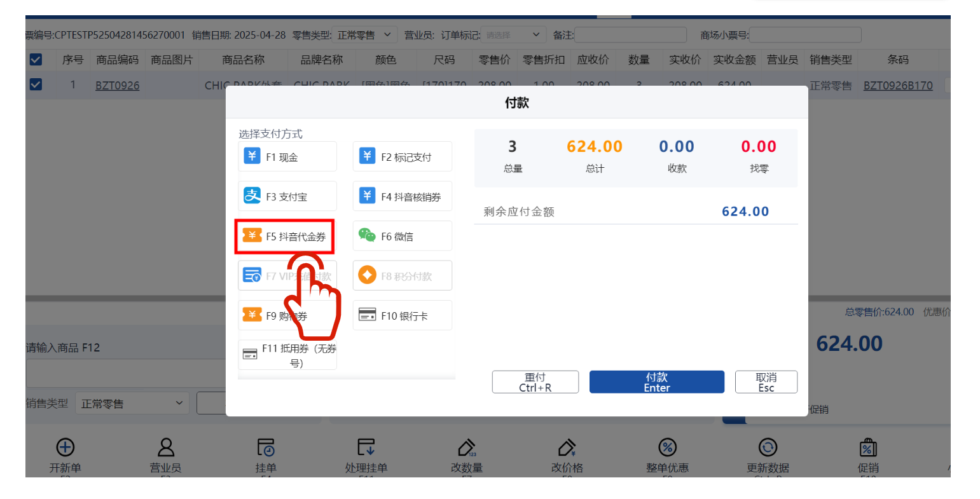Viewport: 980px width, 499px height.
Task: Click 取消 Esc cancel button
Action: click(766, 382)
